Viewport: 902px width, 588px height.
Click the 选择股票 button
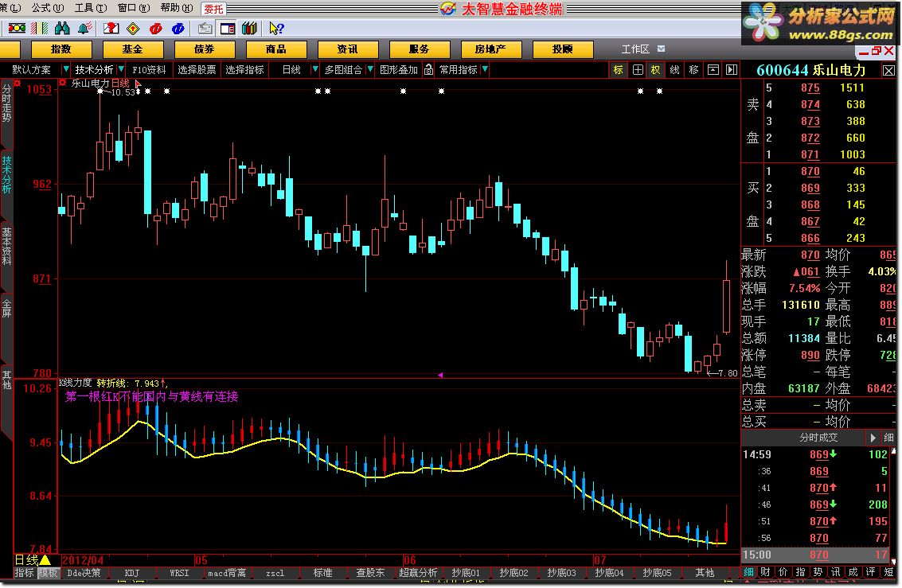(197, 69)
